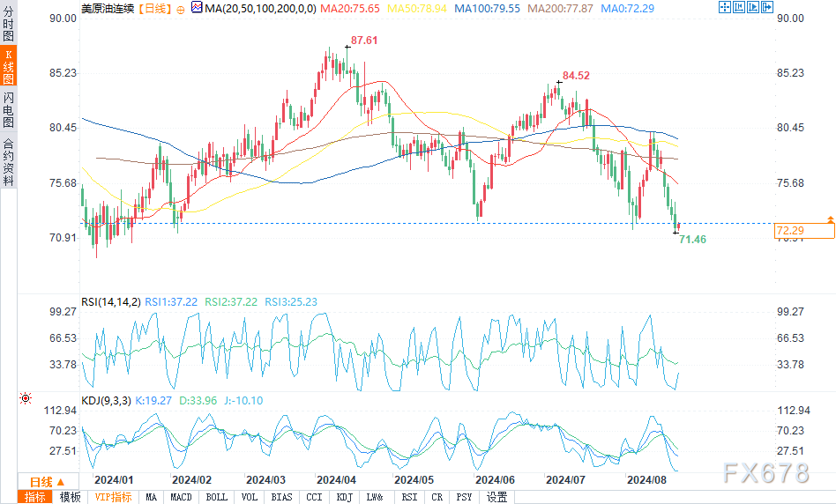The width and height of the screenshot is (836, 504).
Task: Click the 71.46 low price marker
Action: 692,240
